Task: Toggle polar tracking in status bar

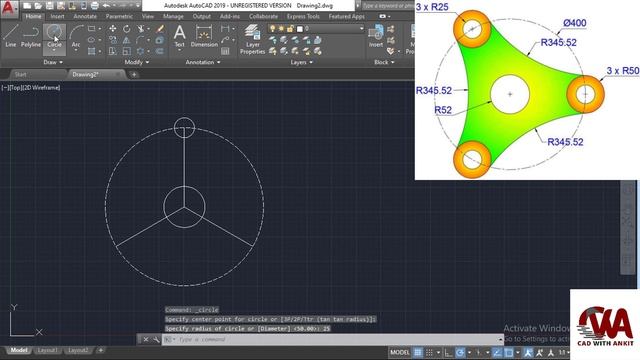Action: coord(460,352)
